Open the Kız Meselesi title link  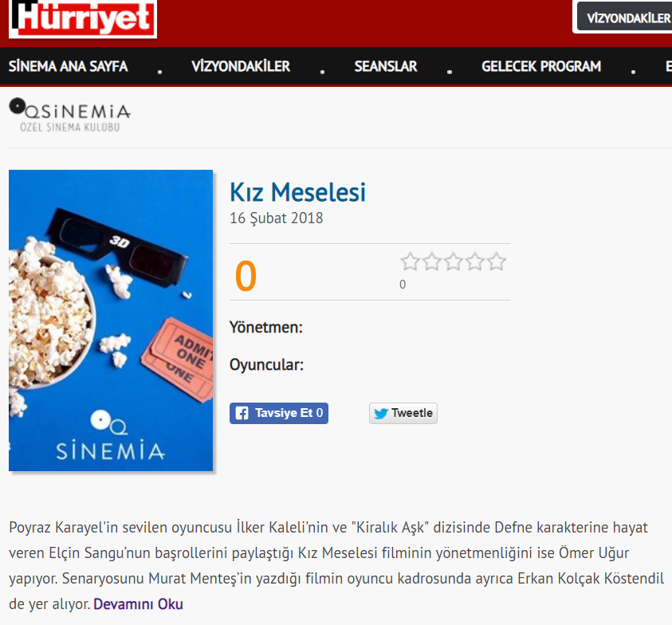(x=298, y=192)
